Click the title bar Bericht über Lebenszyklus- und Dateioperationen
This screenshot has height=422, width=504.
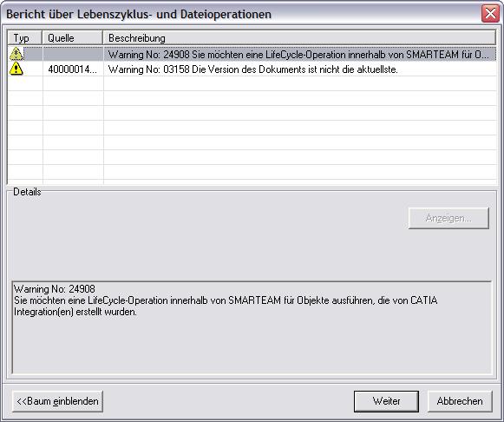click(x=139, y=14)
